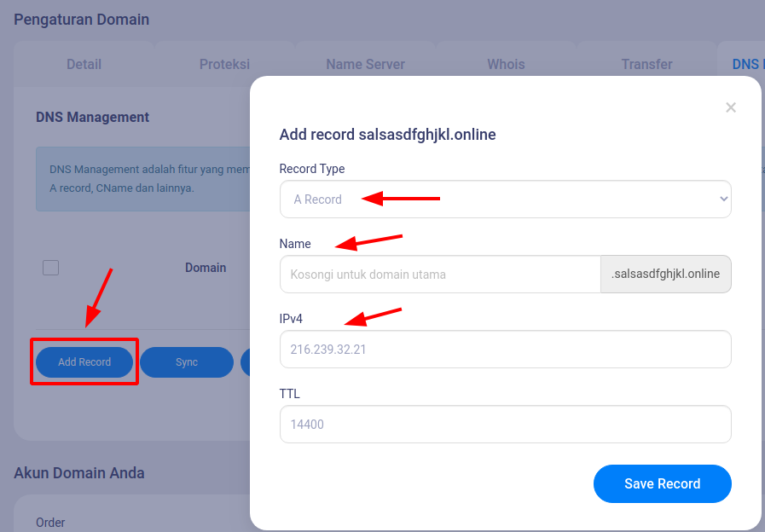Screen dimensions: 765x532
Task: Save the new DNS record
Action: (x=662, y=483)
